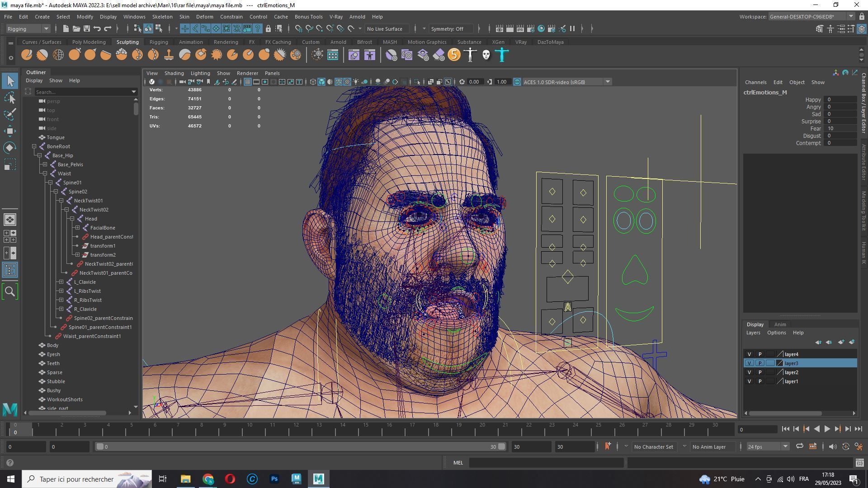Click the Play backwards button
This screenshot has height=488, width=868.
tap(816, 429)
